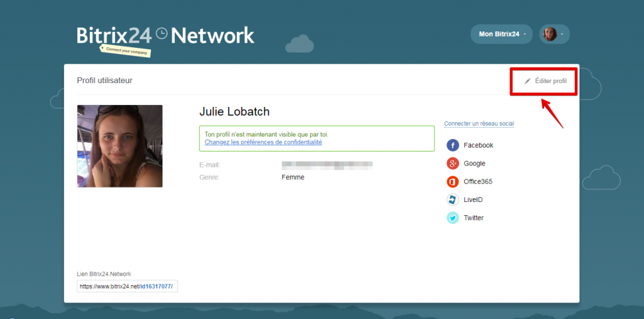Image resolution: width=644 pixels, height=319 pixels.
Task: Select the Google label
Action: pyautogui.click(x=474, y=163)
